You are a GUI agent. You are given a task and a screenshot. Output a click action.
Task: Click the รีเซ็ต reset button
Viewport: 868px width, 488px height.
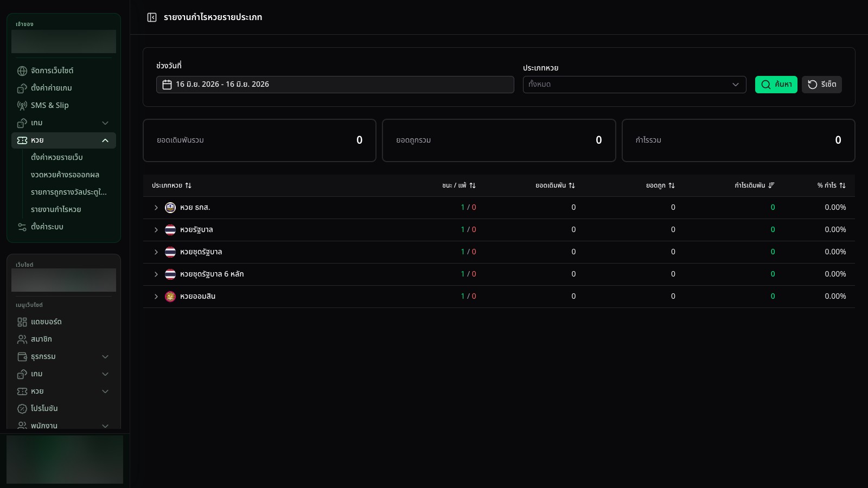pyautogui.click(x=821, y=85)
